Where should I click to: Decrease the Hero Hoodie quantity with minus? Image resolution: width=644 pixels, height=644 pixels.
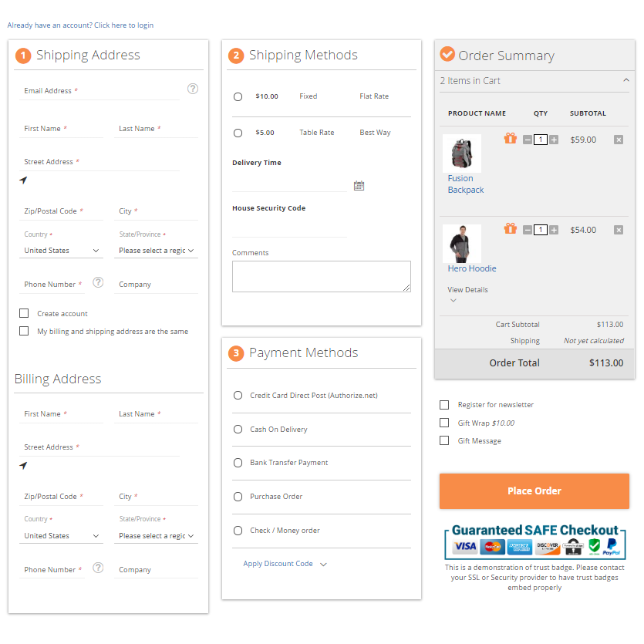pos(528,230)
